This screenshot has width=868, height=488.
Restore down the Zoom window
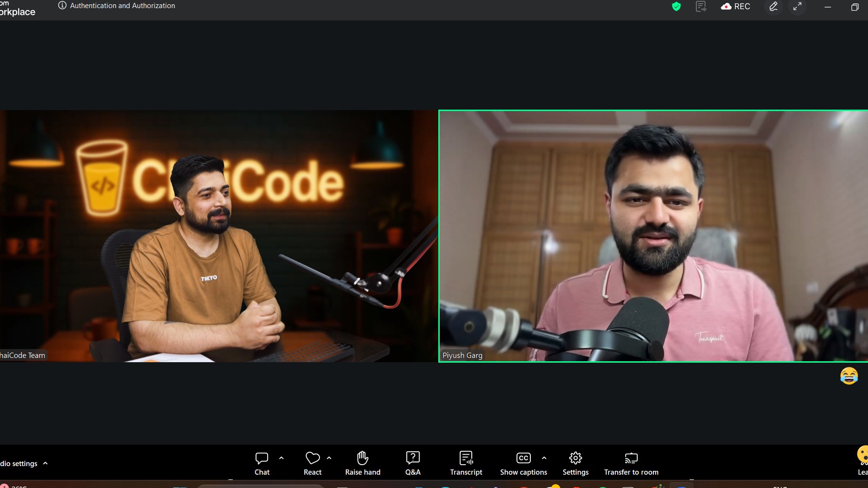tap(855, 7)
